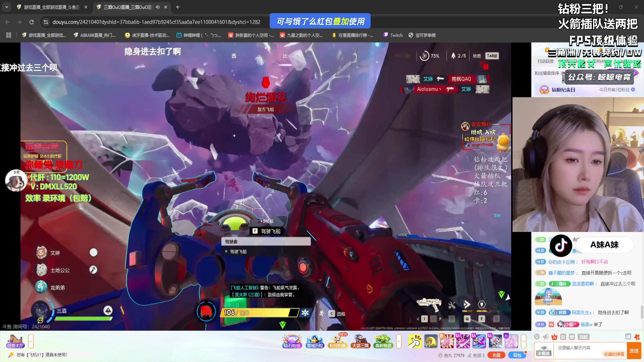Open the 在看直播排行榜 bookmark
644x362 pixels.
pos(352,35)
